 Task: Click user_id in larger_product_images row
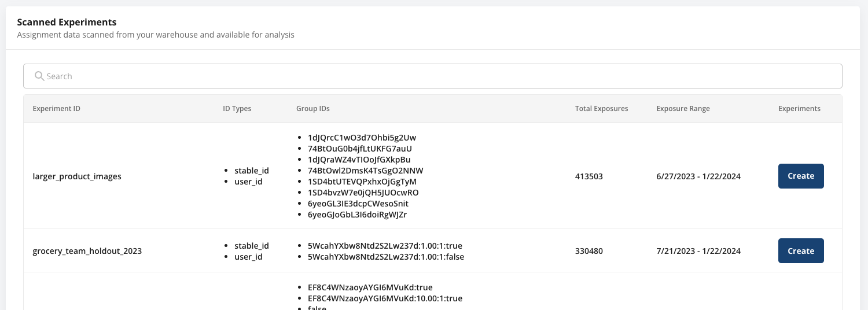point(249,182)
